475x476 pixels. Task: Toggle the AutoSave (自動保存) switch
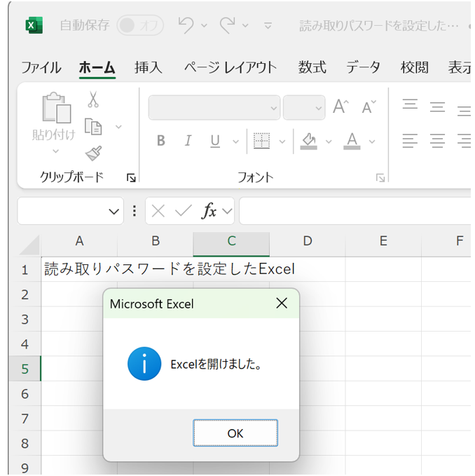(140, 25)
